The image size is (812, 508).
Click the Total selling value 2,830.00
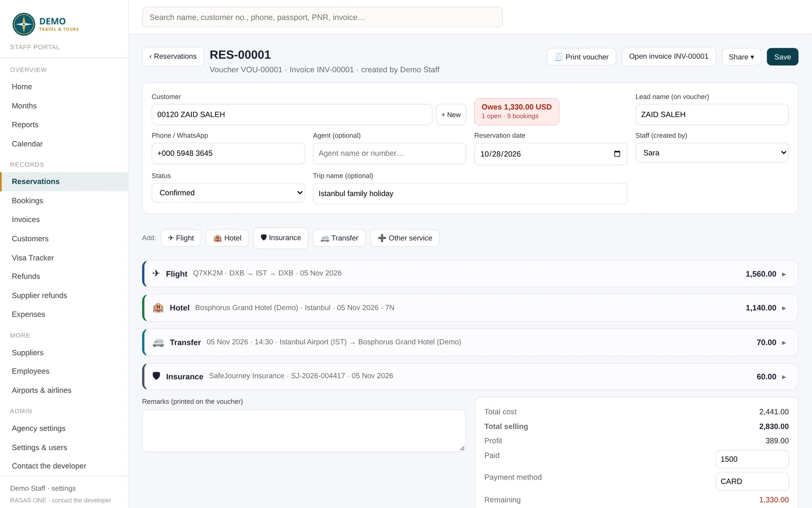[x=774, y=427]
